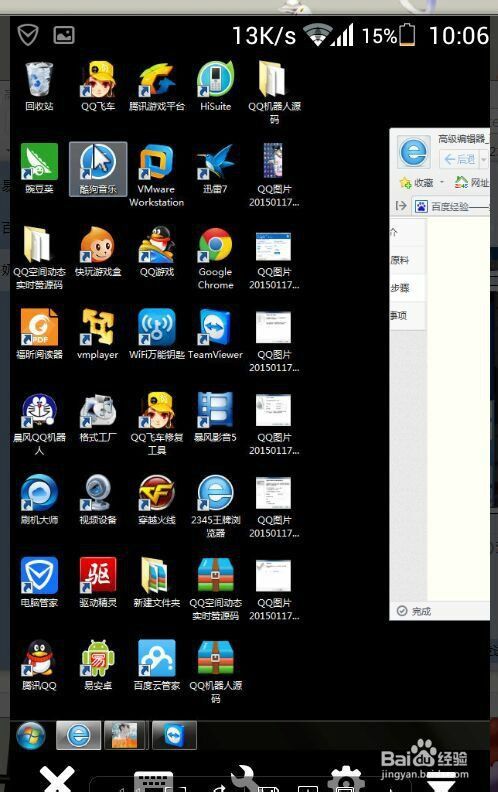498x792 pixels.
Task: Open VMware Workstation shortcut
Action: point(157,175)
